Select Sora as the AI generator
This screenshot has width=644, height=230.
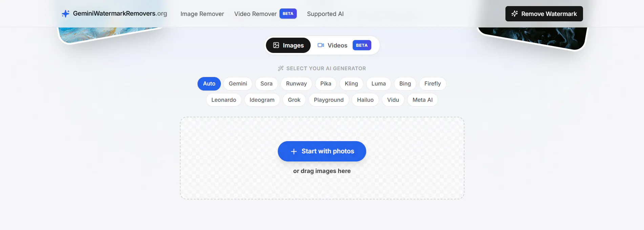pos(266,84)
